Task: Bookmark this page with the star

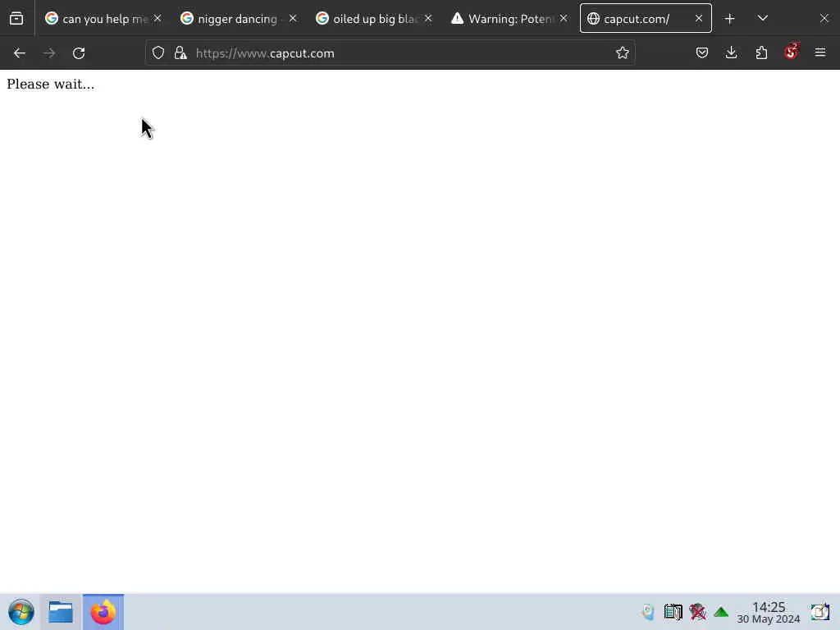Action: [622, 53]
